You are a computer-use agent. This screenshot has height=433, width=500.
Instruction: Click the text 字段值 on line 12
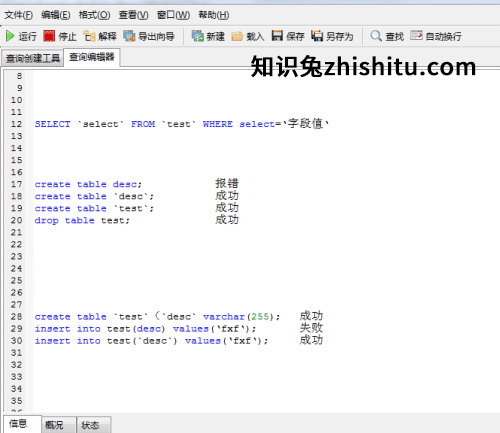(305, 124)
